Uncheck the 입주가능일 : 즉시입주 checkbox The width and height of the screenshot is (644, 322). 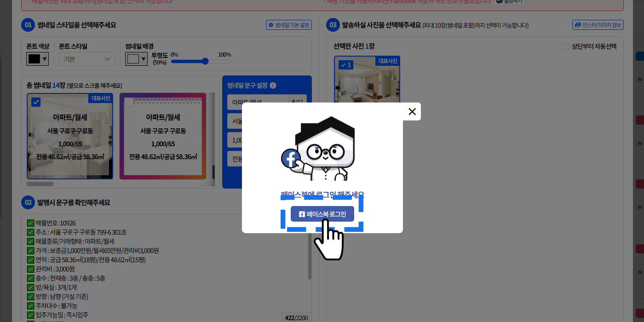click(31, 315)
